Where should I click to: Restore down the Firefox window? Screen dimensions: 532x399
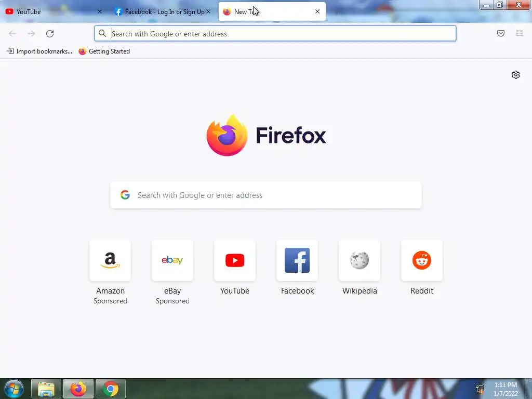pos(500,5)
